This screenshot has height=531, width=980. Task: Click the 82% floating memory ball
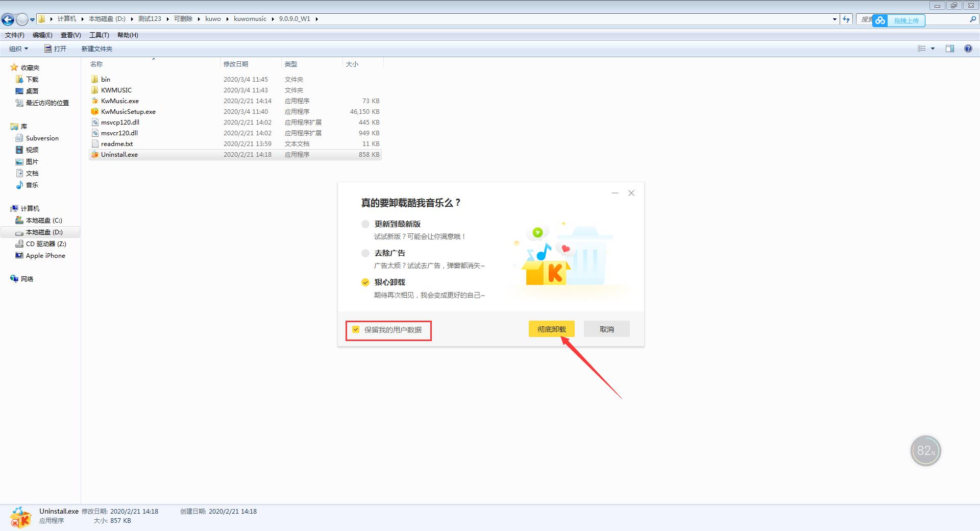pos(925,450)
